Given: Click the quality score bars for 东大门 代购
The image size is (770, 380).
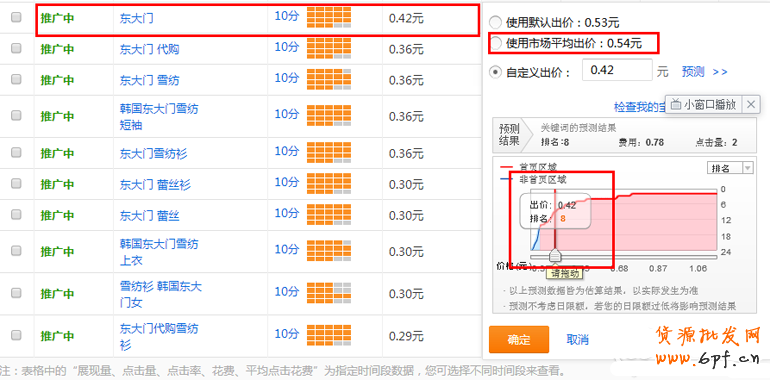Looking at the screenshot, I should click(329, 49).
